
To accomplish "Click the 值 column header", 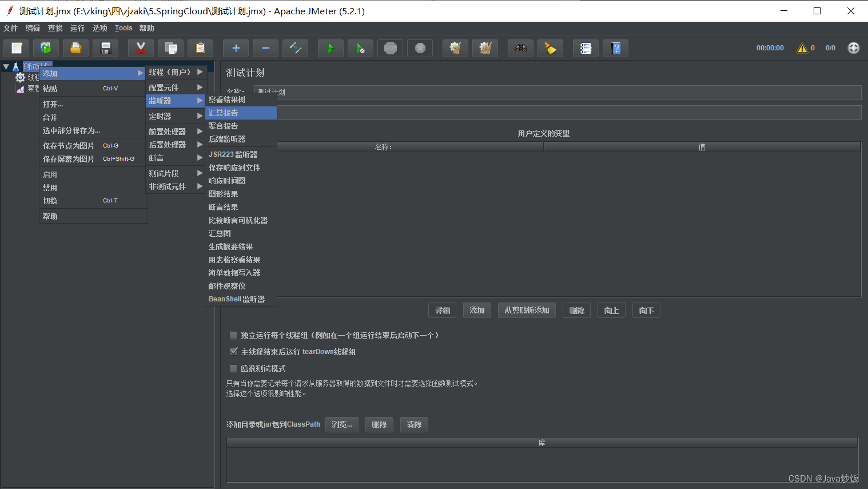I will click(702, 147).
